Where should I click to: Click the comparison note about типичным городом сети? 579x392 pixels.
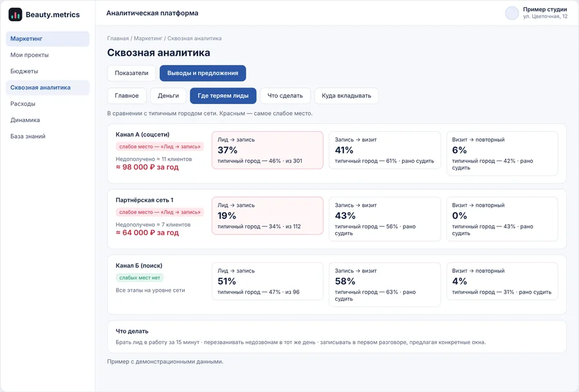[x=210, y=113]
